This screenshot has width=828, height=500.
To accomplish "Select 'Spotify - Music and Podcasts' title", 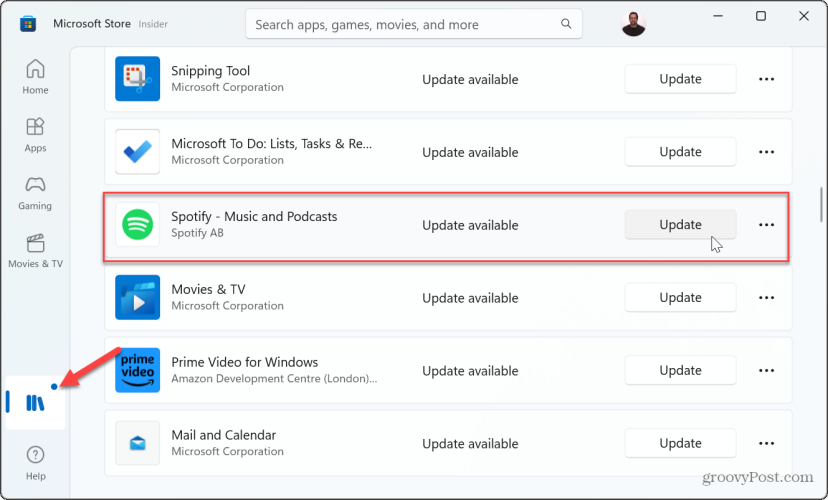I will pyautogui.click(x=254, y=216).
